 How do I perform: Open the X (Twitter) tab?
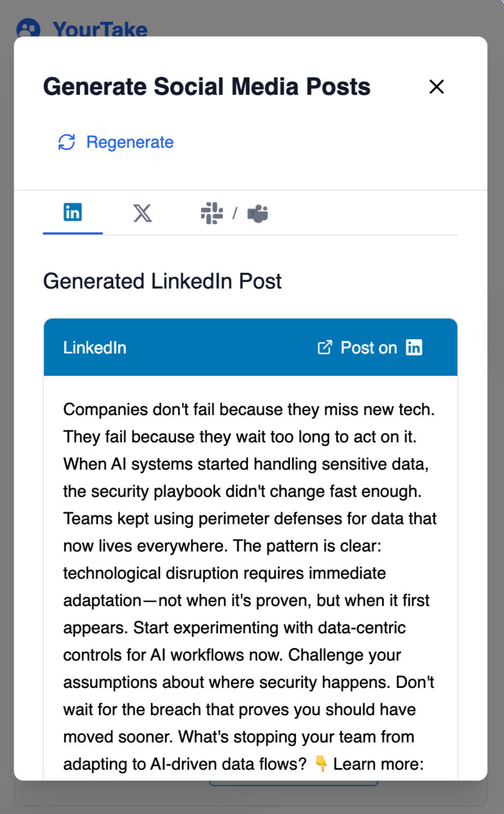click(x=142, y=213)
